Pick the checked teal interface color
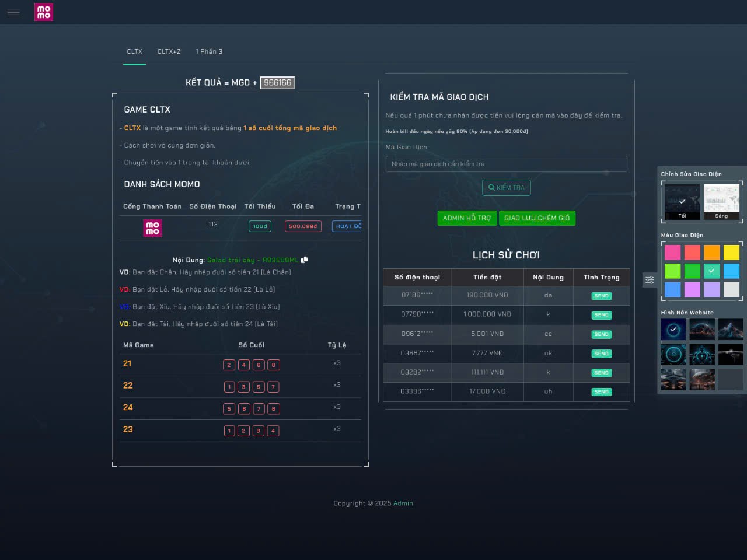Viewport: 747px width, 560px height. (x=712, y=271)
